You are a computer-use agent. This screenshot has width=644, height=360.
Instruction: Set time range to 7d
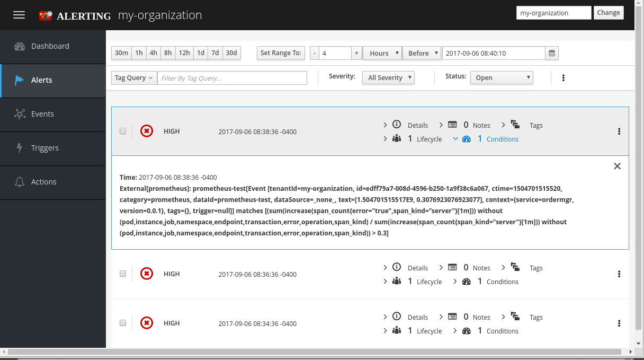(x=215, y=53)
